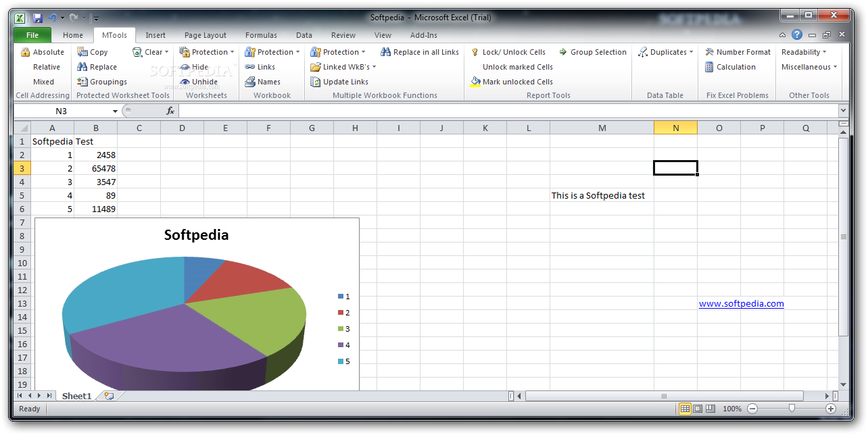868x435 pixels.
Task: Switch to Page Layout view in status bar
Action: click(698, 409)
